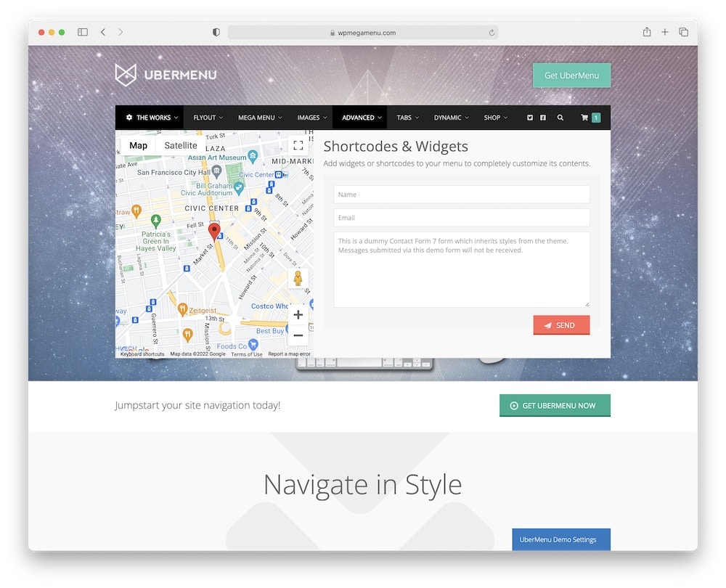Open the map Keyboard shortcuts link
This screenshot has height=588, width=726.
point(142,354)
